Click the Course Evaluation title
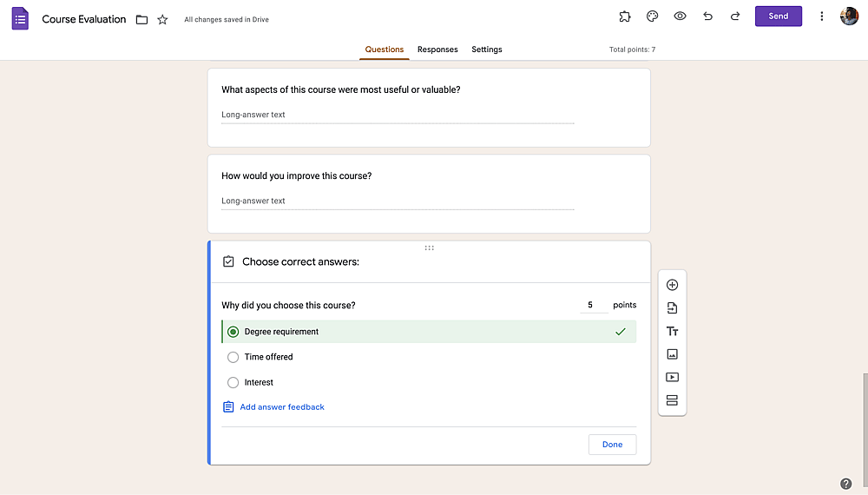Screen dimensions: 868x495 84,19
